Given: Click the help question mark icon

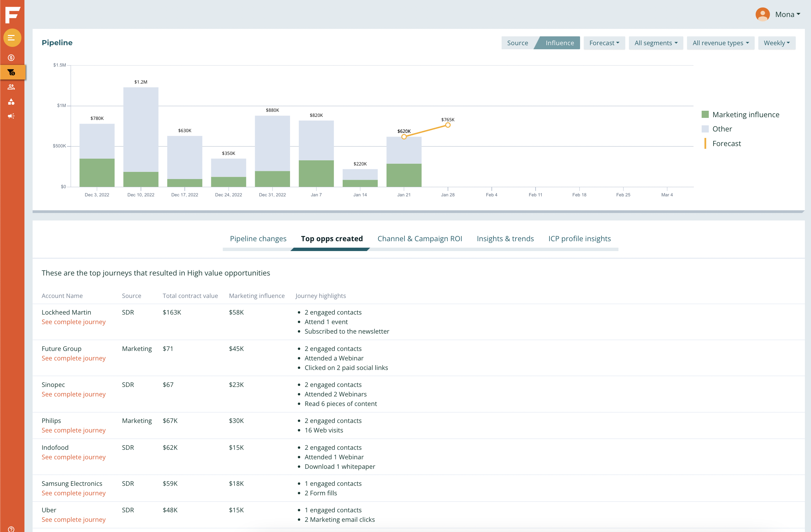Looking at the screenshot, I should [11, 529].
